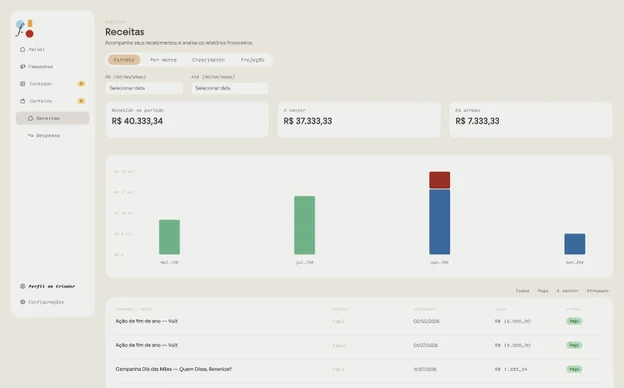Screen dimensions: 624x388
Task: Switch to the Por marca tab
Action: point(163,60)
